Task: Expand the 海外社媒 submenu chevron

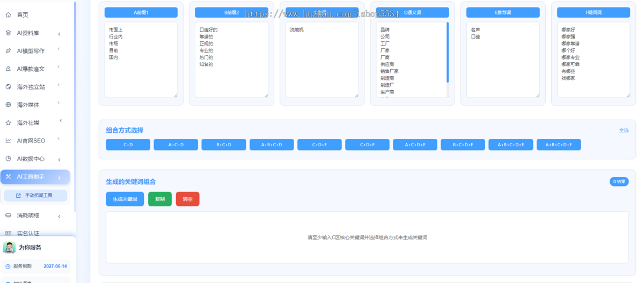Action: coord(61,121)
